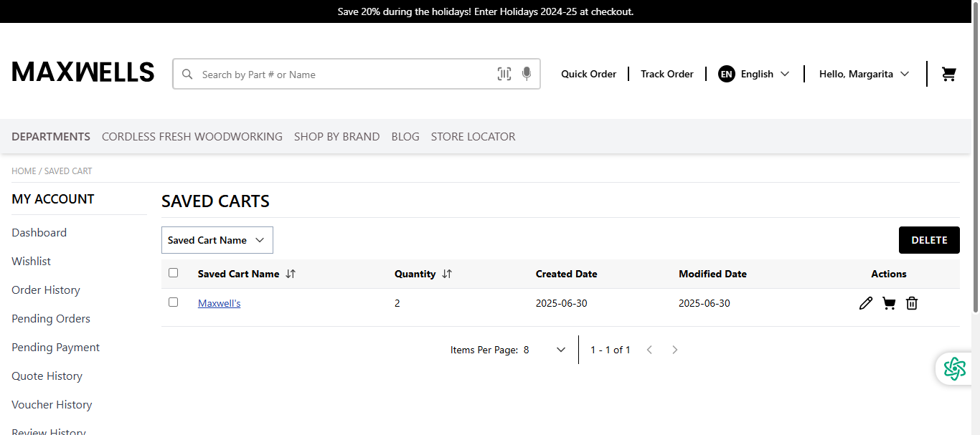Open Wishlist in sidebar
The width and height of the screenshot is (980, 435).
pyautogui.click(x=32, y=261)
